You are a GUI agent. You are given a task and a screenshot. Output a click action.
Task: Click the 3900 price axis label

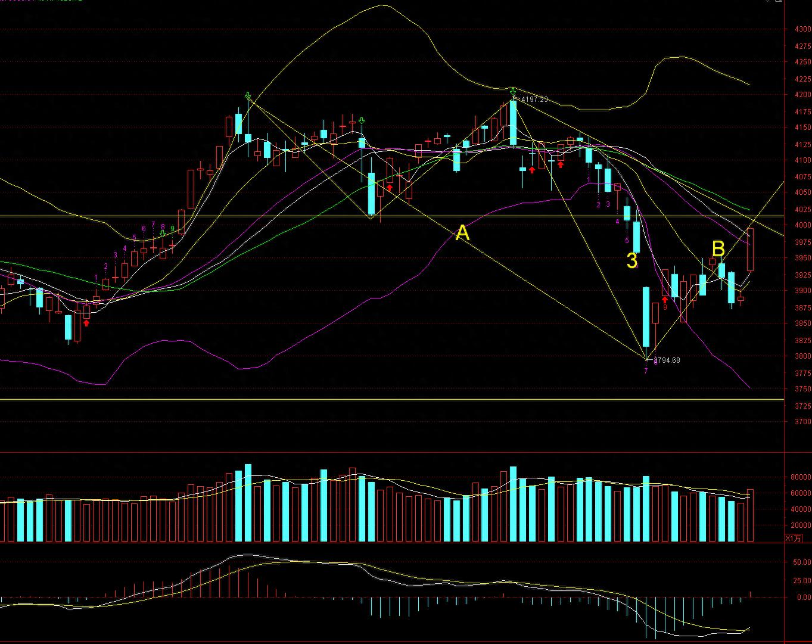point(802,291)
